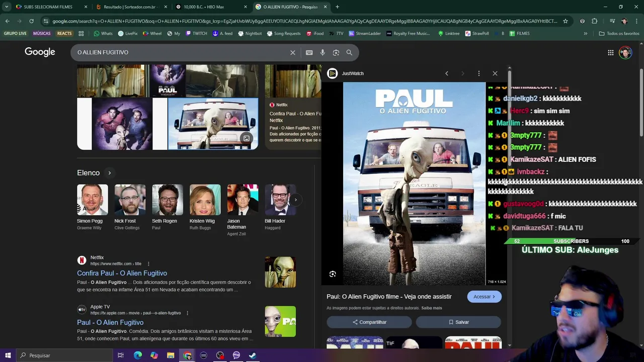
Task: Search by image with Google Lens icon
Action: [336, 52]
